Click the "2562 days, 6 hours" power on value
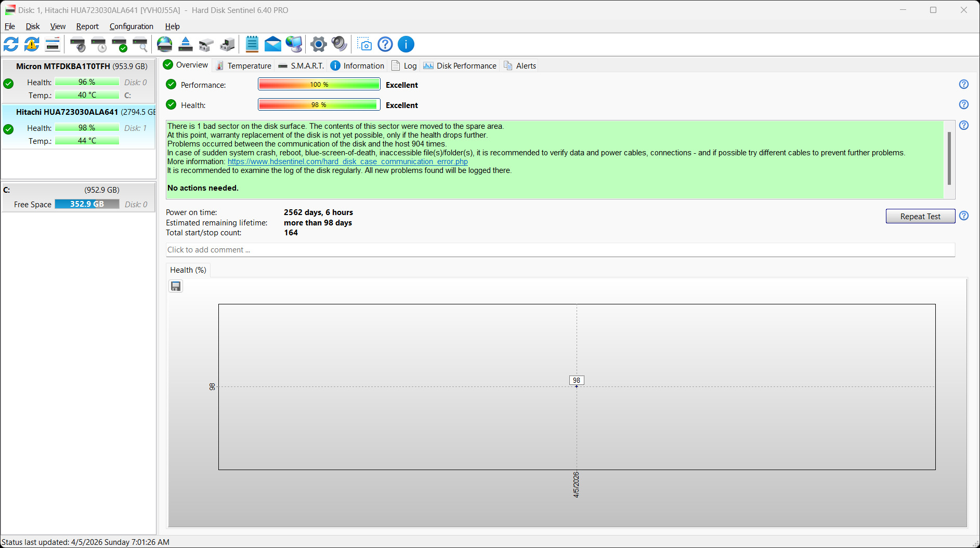 click(x=318, y=212)
